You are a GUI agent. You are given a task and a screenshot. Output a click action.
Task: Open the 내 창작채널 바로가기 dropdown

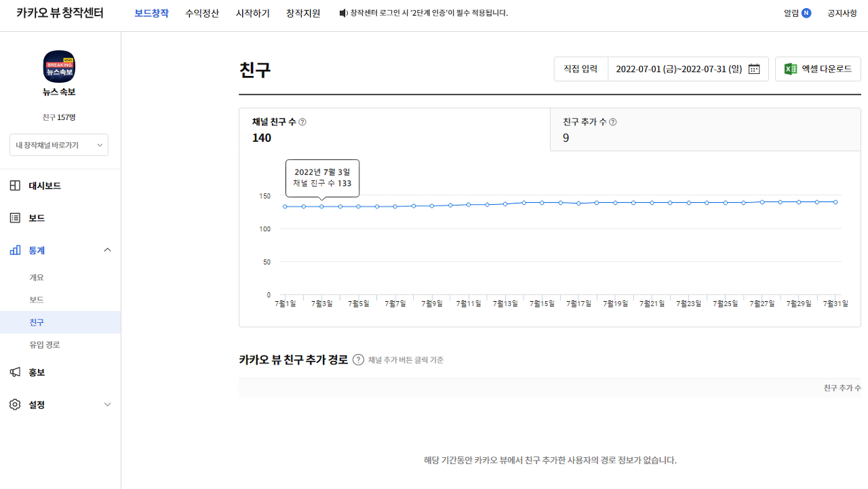pyautogui.click(x=59, y=145)
